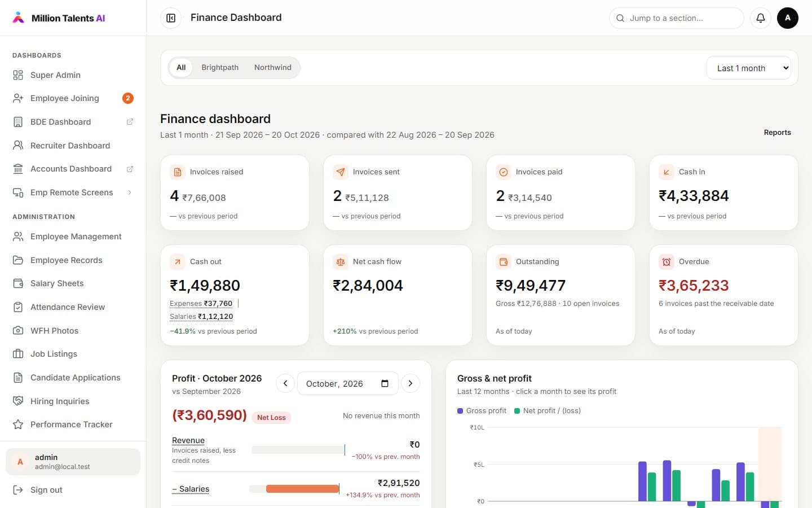The image size is (812, 508).
Task: Click the Expenses ₹37,760 breakdown link
Action: tap(201, 304)
